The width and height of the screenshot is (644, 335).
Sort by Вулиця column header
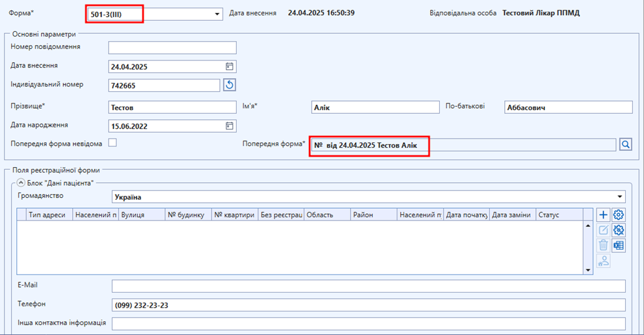click(142, 215)
